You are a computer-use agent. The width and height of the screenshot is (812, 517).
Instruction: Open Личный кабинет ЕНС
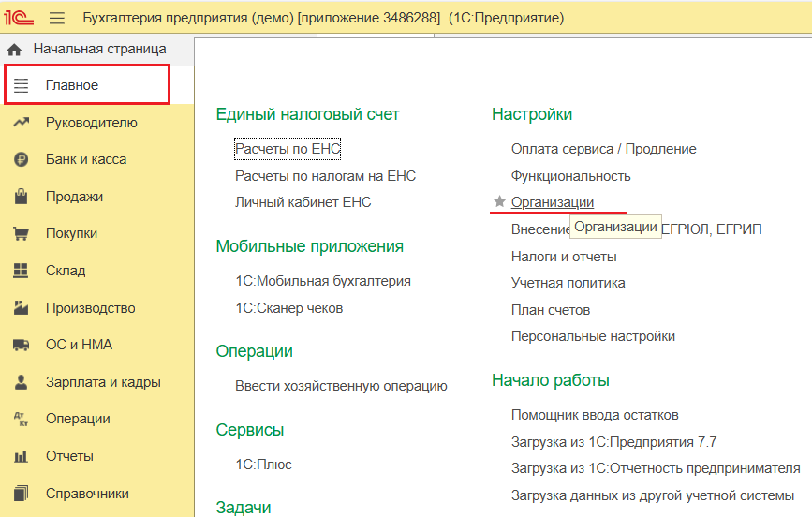[x=303, y=202]
